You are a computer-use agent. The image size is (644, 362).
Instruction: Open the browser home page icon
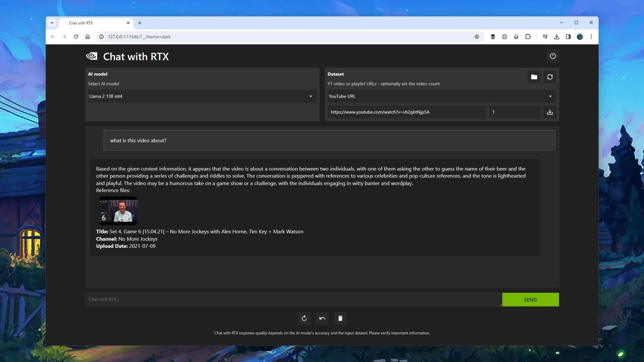(x=87, y=37)
